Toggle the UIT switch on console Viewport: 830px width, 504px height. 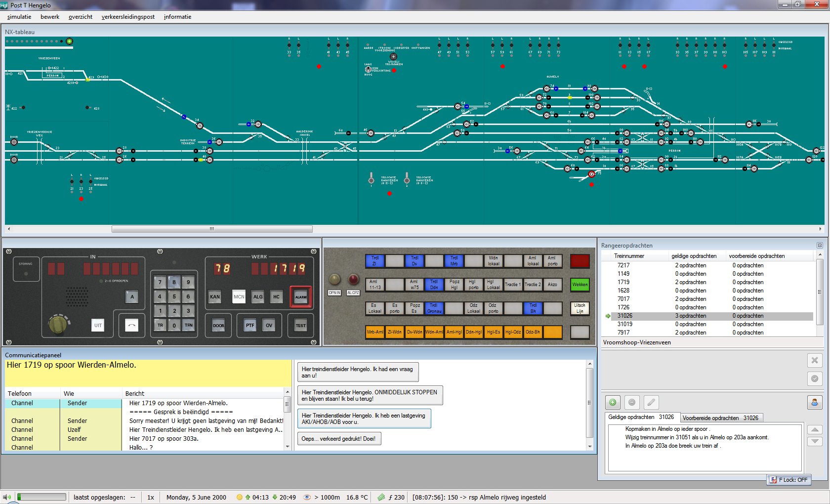tap(98, 325)
